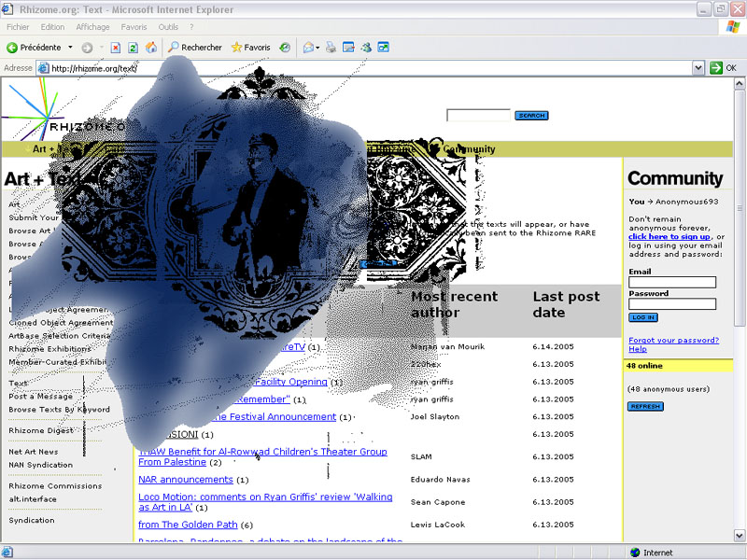Open 'from The Golden Path' thread link
747x560 pixels.
coord(188,525)
